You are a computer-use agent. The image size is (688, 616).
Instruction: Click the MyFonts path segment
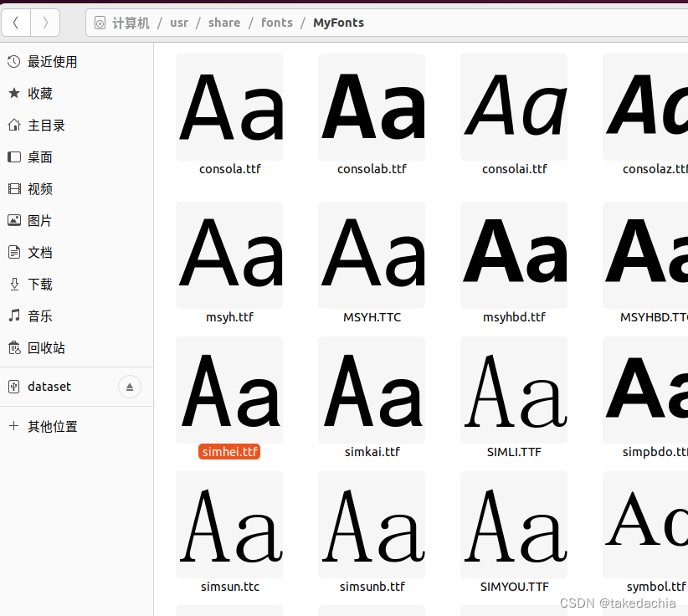(x=338, y=23)
